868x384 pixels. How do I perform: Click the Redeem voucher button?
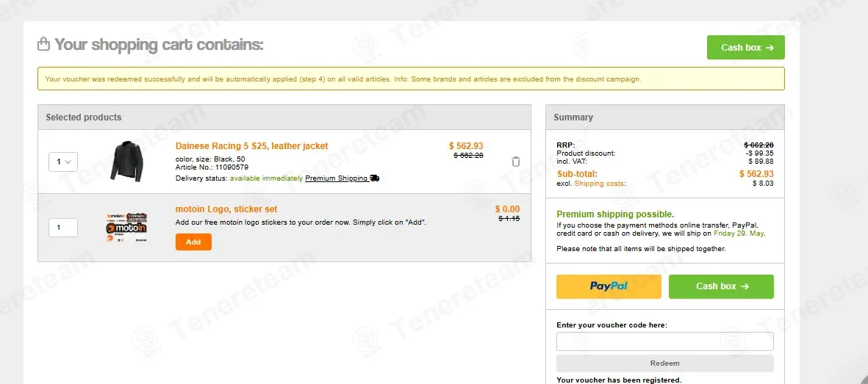coord(665,363)
